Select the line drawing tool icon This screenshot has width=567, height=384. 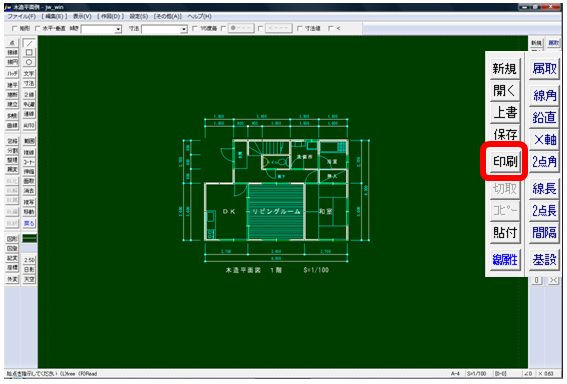pos(29,43)
